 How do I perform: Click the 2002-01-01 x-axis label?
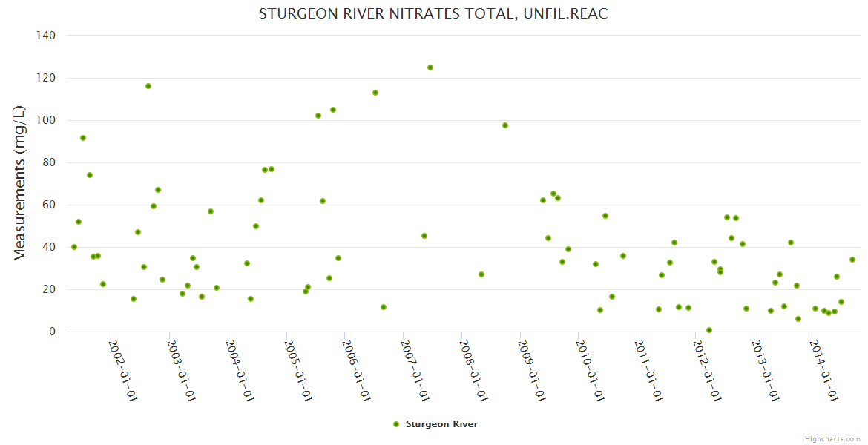[x=123, y=370]
